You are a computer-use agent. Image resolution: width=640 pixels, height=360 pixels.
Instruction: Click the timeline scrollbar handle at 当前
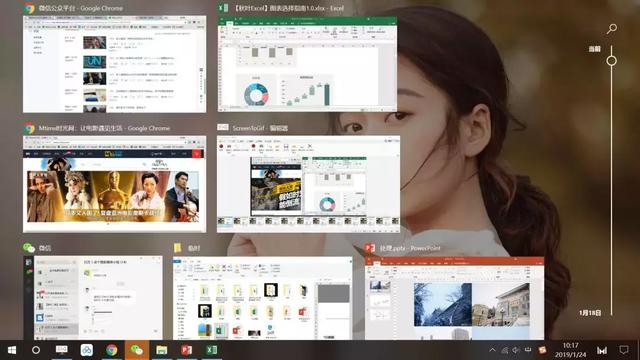[611, 61]
